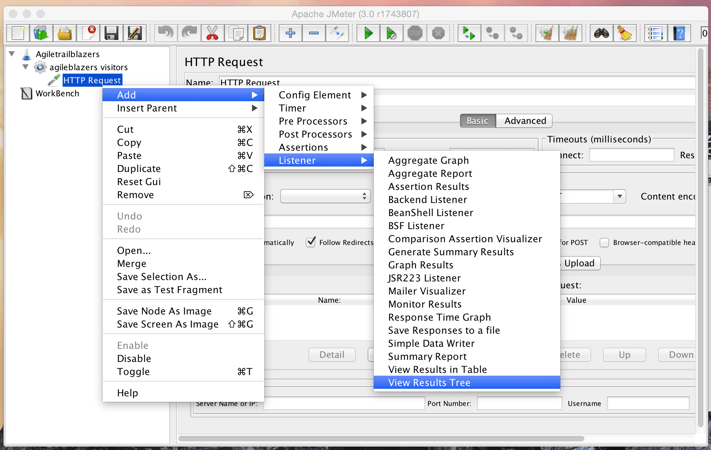Collapse the Agiletrailblazers test plan node
The image size is (711, 450).
pyautogui.click(x=12, y=54)
